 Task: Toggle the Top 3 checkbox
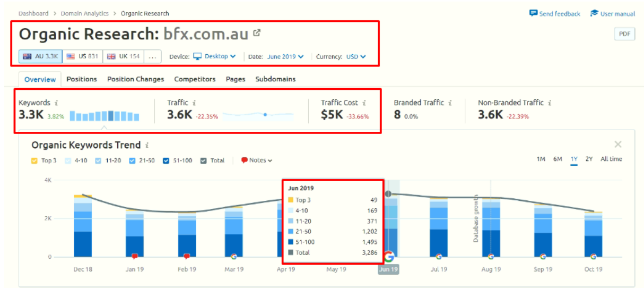[34, 160]
